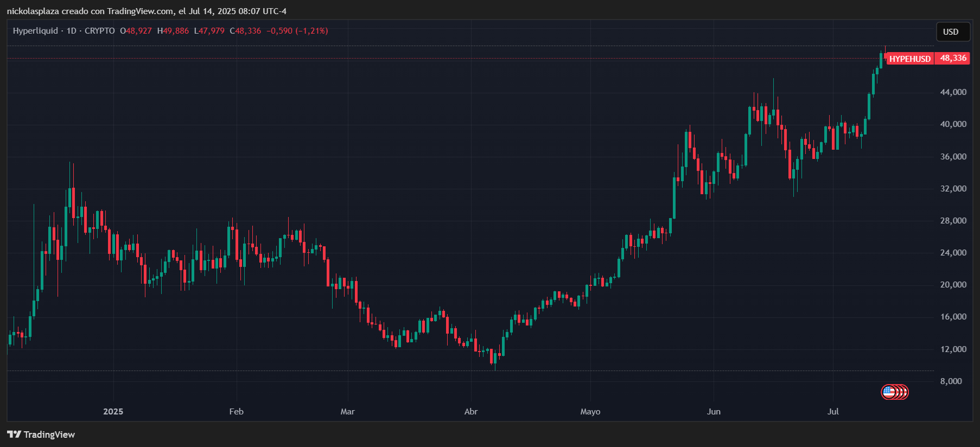Click the USD currency selector button
This screenshot has height=447, width=980.
click(x=953, y=32)
